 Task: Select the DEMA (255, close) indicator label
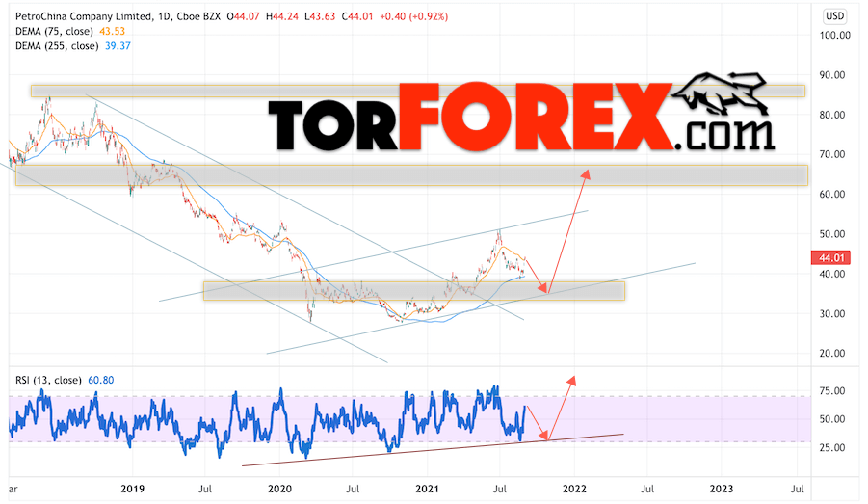click(x=57, y=46)
